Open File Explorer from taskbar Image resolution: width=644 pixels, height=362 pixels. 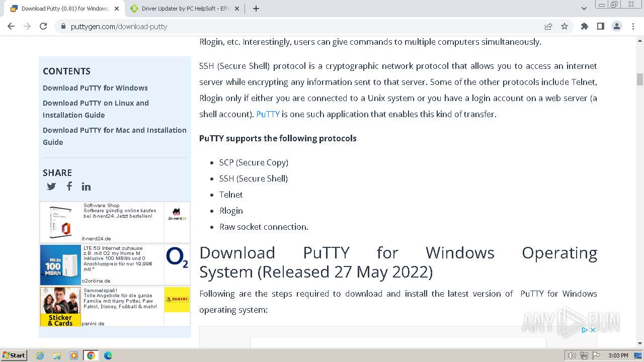click(57, 355)
